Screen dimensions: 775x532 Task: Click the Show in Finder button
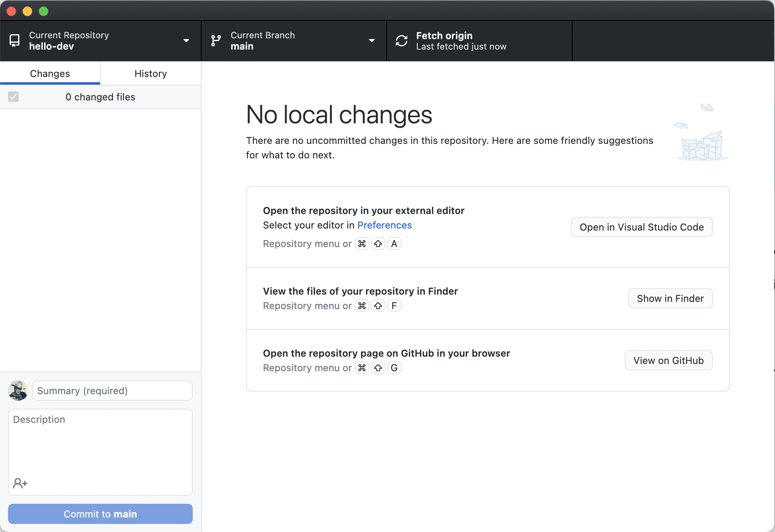click(x=670, y=299)
